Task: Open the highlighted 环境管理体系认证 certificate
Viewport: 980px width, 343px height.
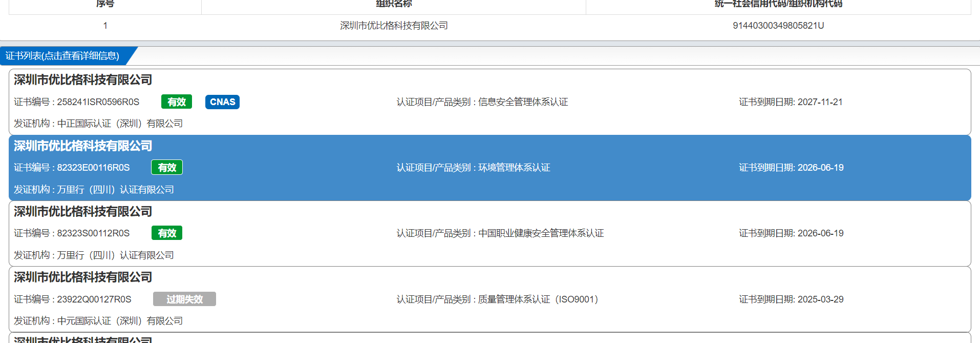Action: [489, 168]
